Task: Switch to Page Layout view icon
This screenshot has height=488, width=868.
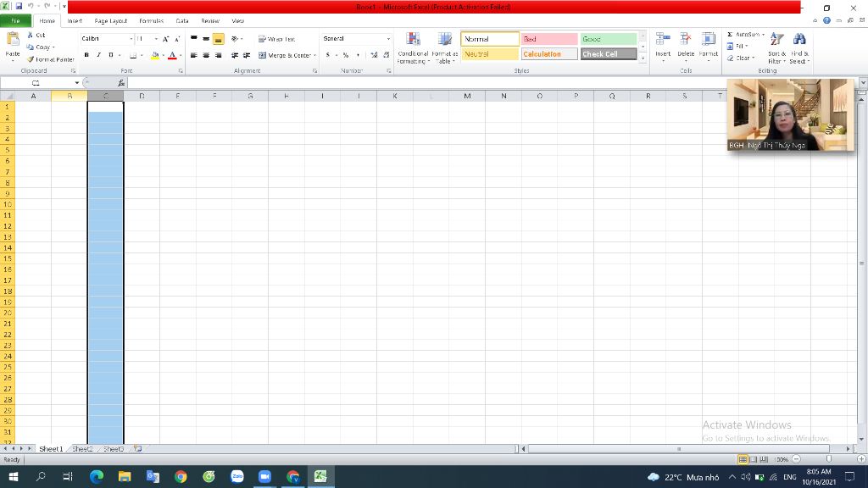Action: pyautogui.click(x=753, y=459)
